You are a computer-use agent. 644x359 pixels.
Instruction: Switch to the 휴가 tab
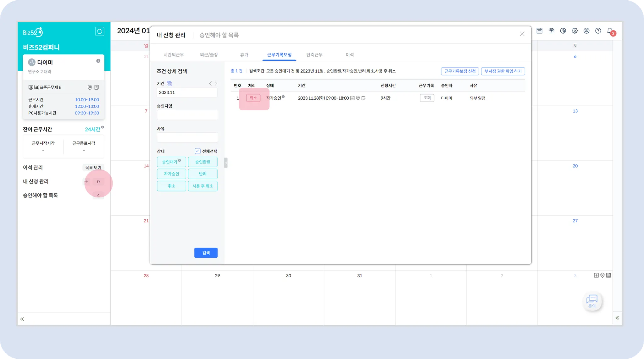tap(244, 55)
